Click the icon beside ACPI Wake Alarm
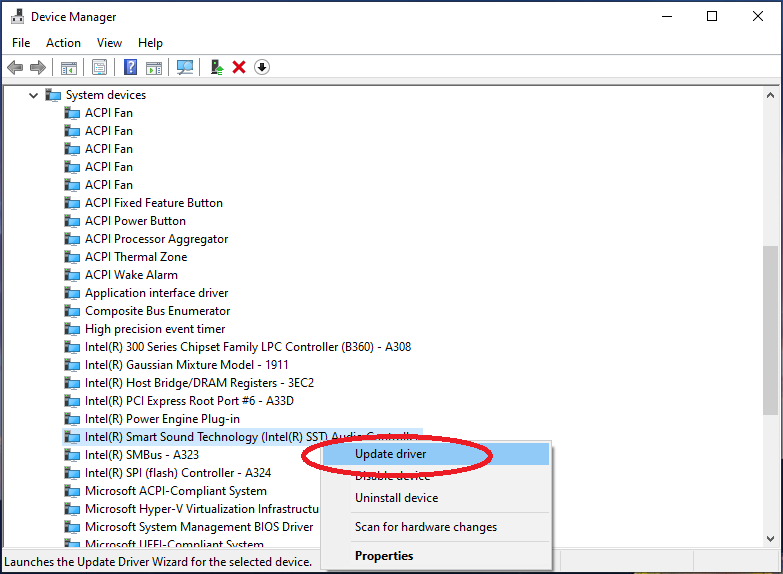Viewport: 783px width, 574px height. click(72, 275)
